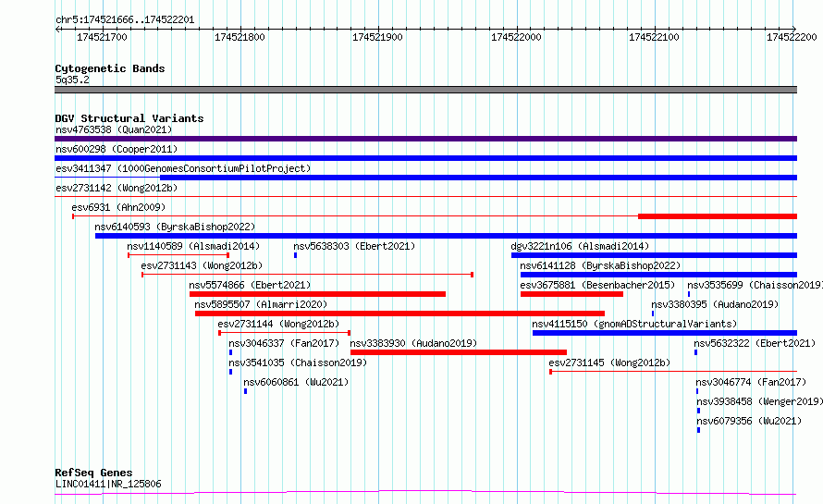This screenshot has height=504, width=823.
Task: Select the gray 5q35.2 cytogenetic band bar
Action: (425, 90)
